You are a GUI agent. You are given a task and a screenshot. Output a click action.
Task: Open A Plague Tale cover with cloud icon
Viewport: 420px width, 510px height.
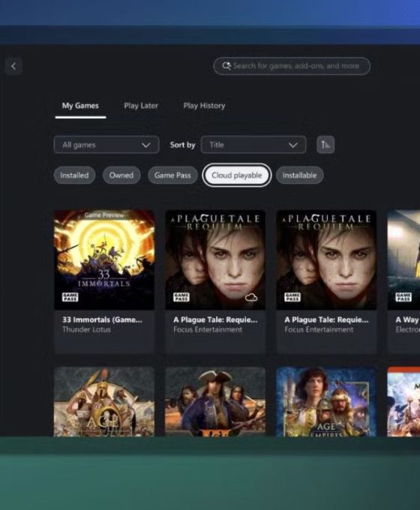(x=215, y=260)
